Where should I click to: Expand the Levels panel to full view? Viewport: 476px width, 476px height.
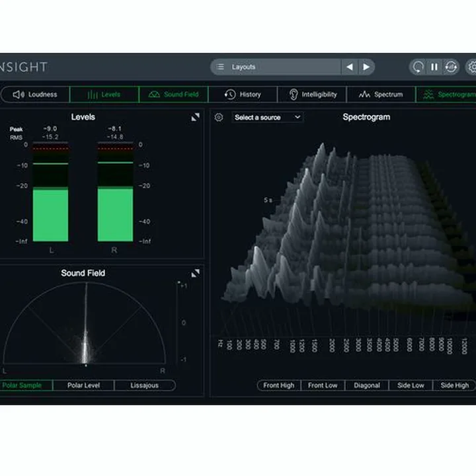coord(196,117)
